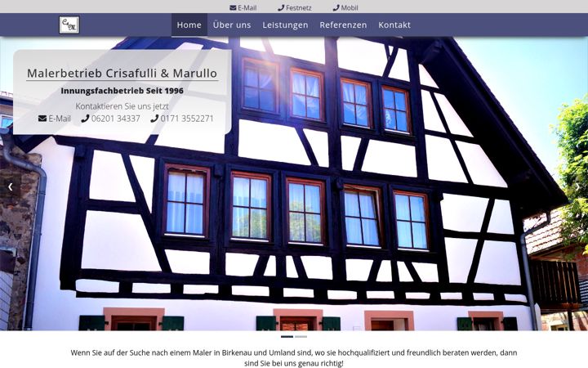Go to the Über uns page

point(232,25)
